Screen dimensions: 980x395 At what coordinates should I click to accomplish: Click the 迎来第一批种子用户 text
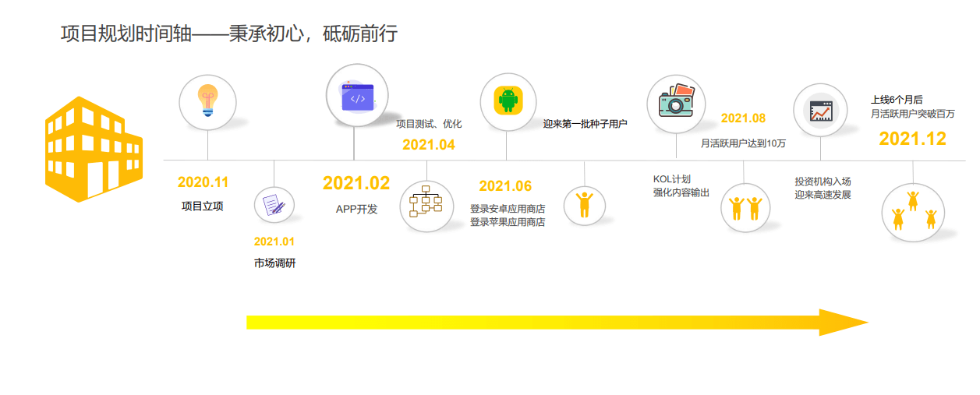tap(586, 124)
